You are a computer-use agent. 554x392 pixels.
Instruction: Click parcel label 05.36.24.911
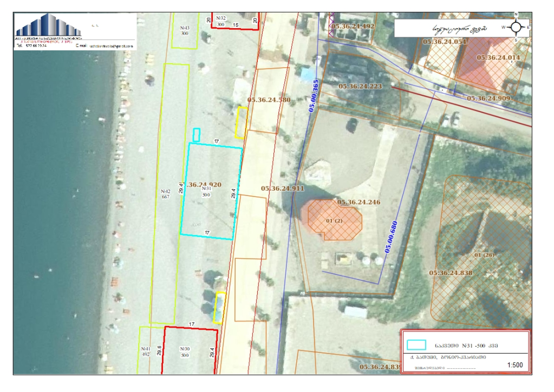click(282, 188)
